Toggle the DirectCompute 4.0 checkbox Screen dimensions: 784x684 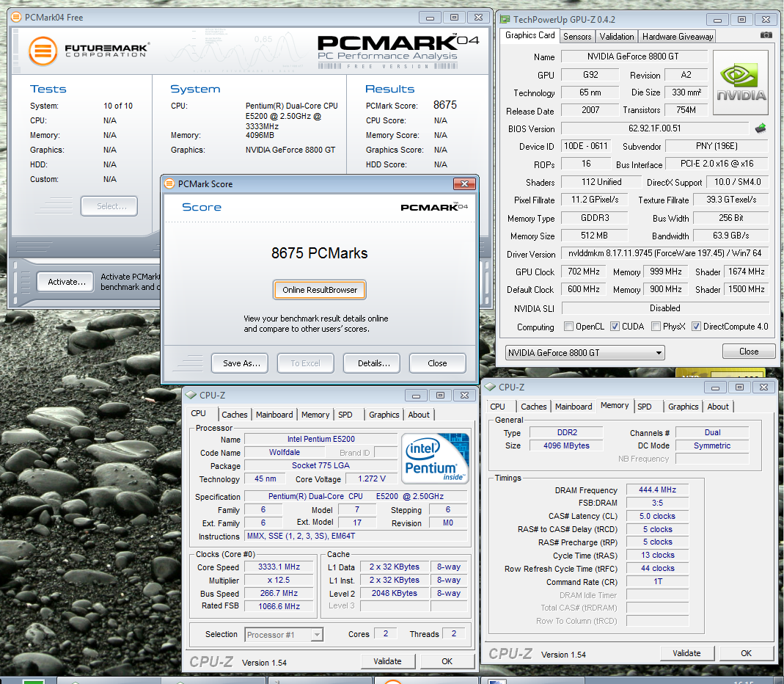coord(696,327)
